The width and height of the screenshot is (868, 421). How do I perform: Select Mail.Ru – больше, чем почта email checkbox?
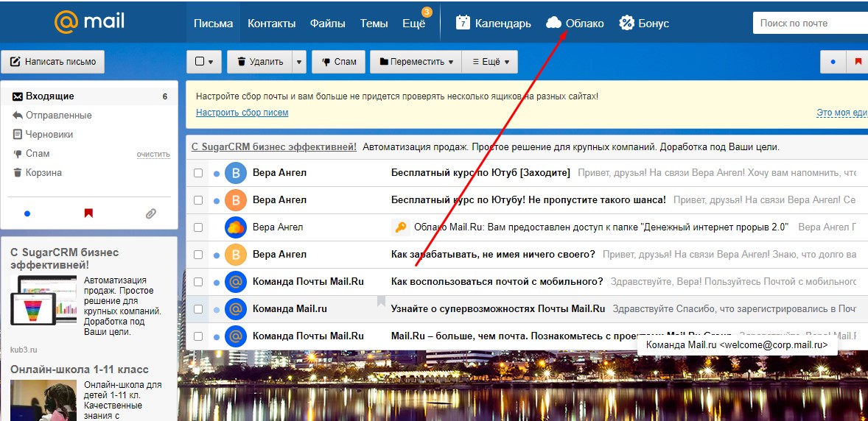pos(198,336)
